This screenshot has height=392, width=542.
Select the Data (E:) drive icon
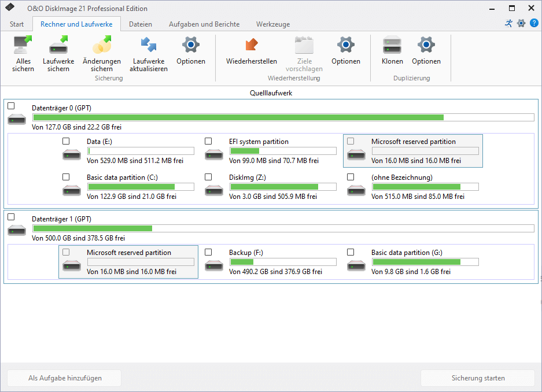tap(72, 154)
